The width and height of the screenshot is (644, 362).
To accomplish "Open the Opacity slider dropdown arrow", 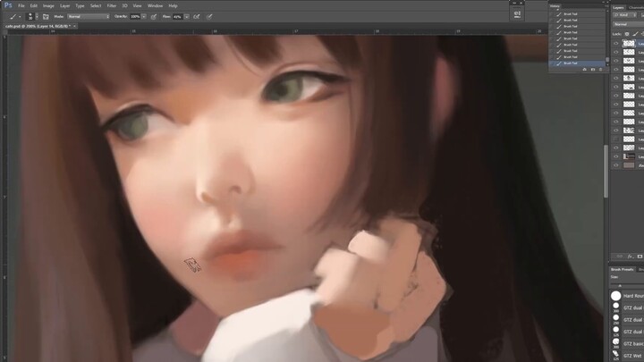I will point(144,16).
